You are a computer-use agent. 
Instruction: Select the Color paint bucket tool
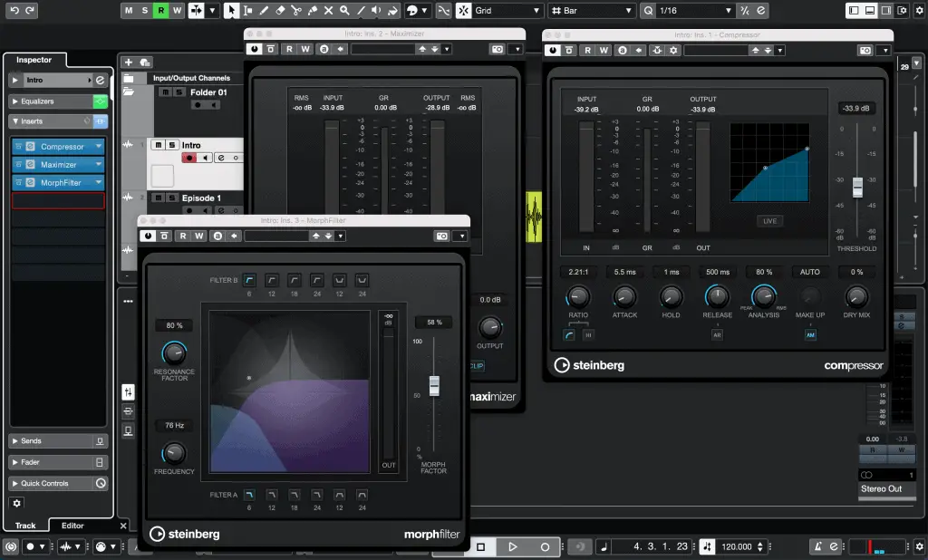click(392, 10)
